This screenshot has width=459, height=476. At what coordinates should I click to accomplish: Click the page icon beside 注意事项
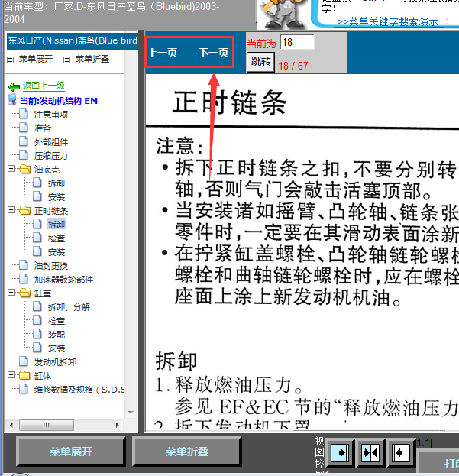coord(24,114)
